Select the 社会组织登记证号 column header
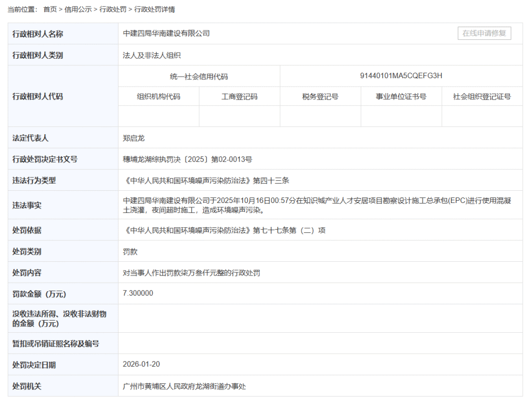Screen dimensions: 532x401 482,97
